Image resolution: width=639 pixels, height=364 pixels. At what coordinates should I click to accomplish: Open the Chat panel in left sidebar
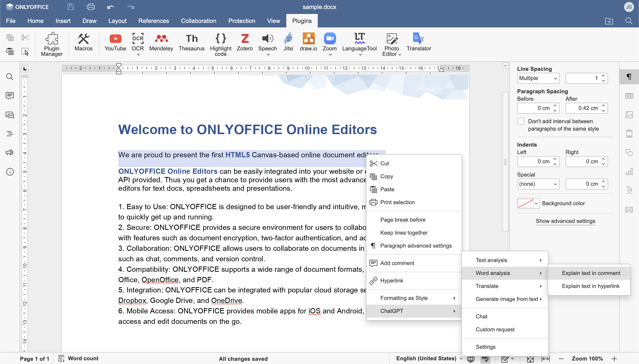(9, 115)
